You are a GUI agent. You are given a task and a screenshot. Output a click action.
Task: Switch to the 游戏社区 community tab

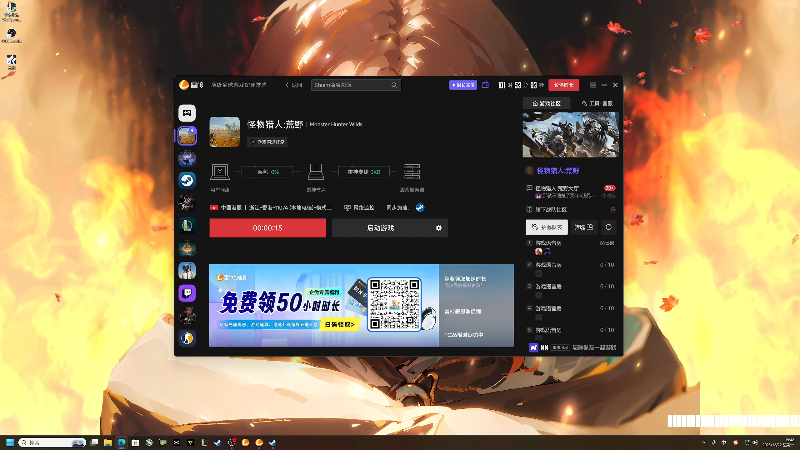coord(547,103)
